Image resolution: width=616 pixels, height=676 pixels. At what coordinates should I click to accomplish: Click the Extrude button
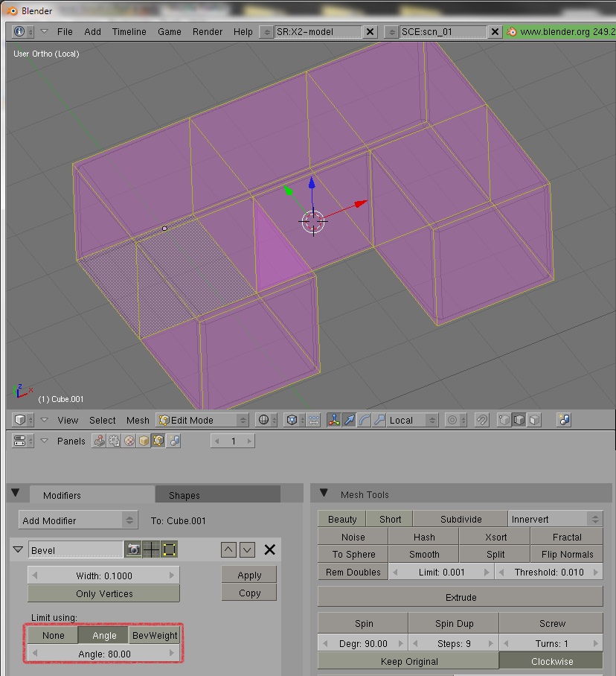pos(461,597)
